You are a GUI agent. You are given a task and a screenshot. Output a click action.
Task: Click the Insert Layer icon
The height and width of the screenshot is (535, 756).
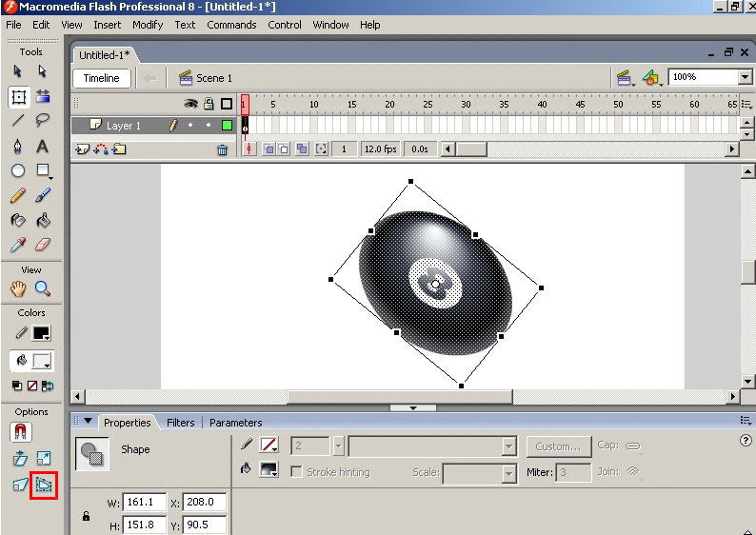point(82,149)
